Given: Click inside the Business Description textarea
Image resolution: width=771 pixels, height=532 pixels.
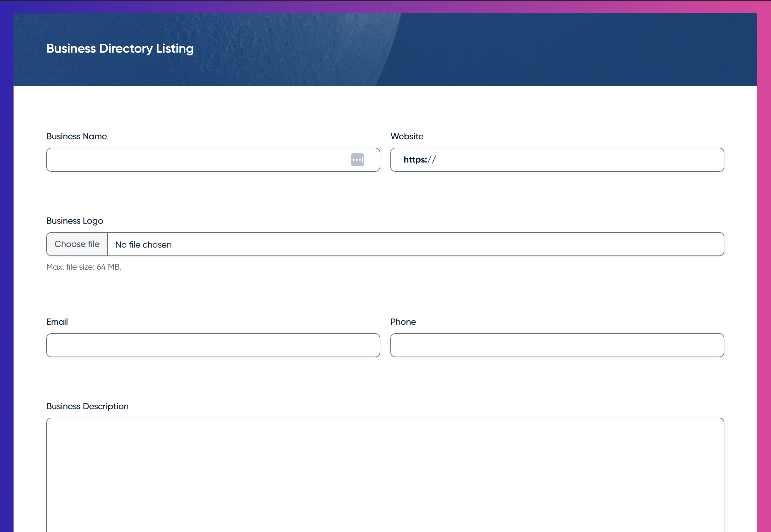Looking at the screenshot, I should click(385, 473).
